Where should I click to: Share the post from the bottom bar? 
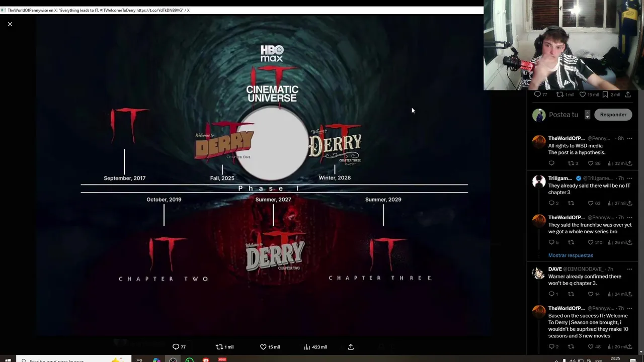click(x=351, y=347)
